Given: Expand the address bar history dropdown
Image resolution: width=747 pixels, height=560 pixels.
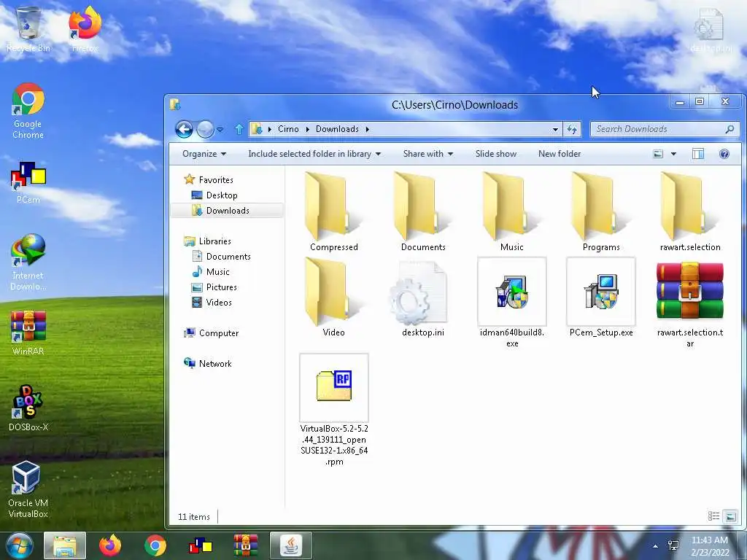Looking at the screenshot, I should click(x=555, y=129).
